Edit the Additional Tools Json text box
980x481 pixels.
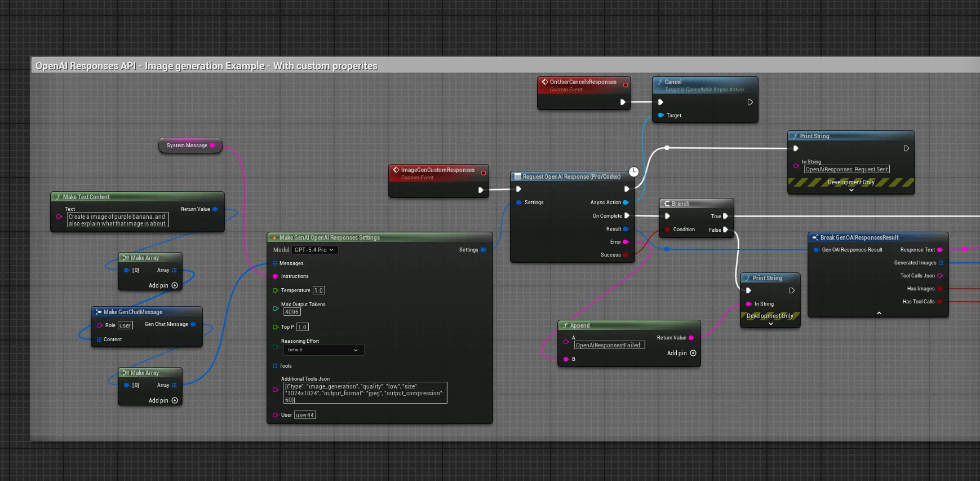tap(365, 393)
